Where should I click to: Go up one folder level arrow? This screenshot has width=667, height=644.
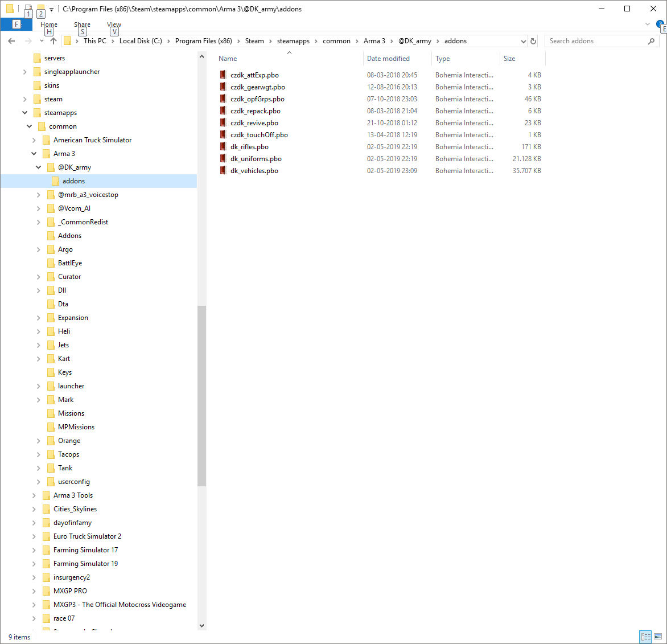click(x=53, y=41)
